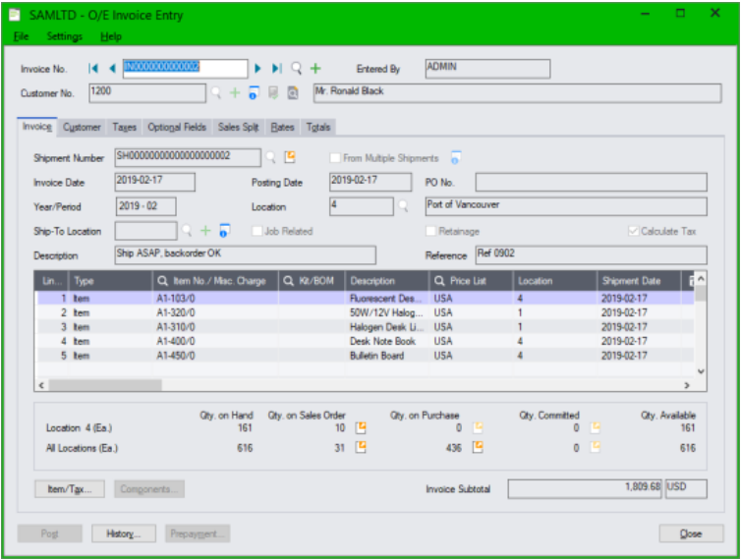
Task: Switch to the Totals tab
Action: click(318, 127)
